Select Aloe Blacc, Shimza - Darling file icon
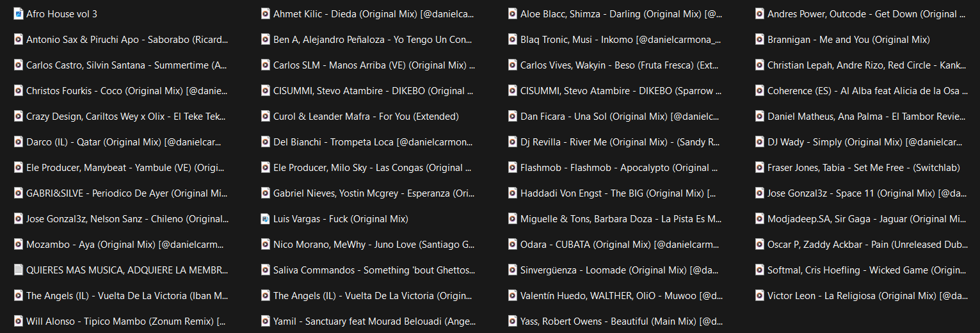 tap(513, 13)
